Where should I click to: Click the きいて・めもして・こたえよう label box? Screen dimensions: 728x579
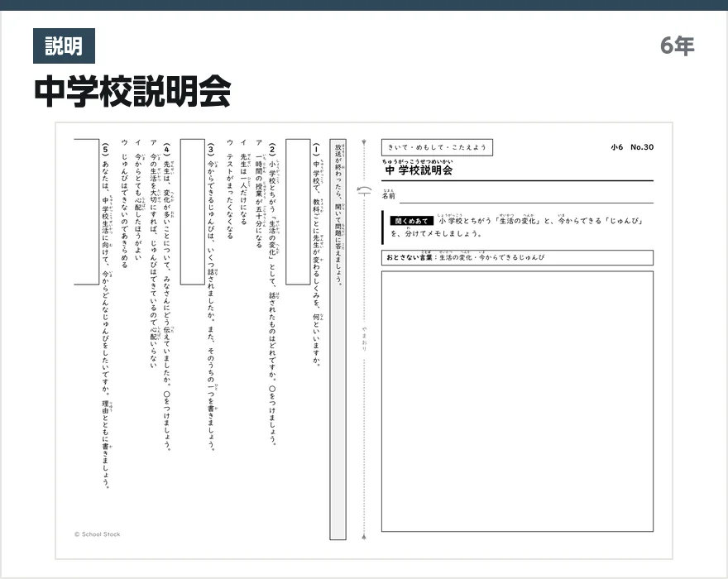[x=437, y=147]
